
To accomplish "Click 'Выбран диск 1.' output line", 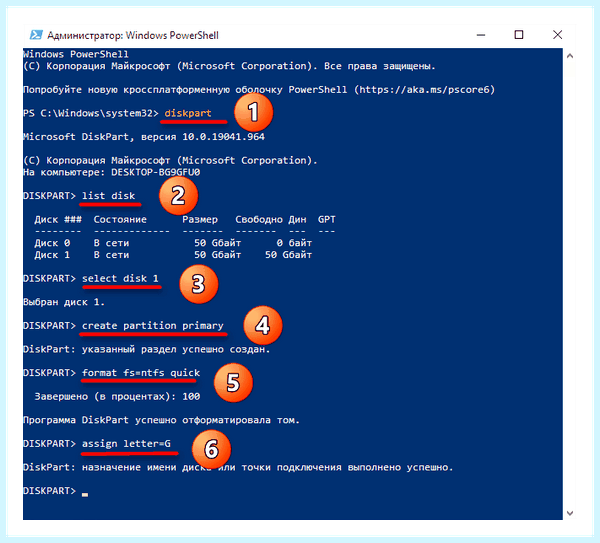I will [64, 302].
